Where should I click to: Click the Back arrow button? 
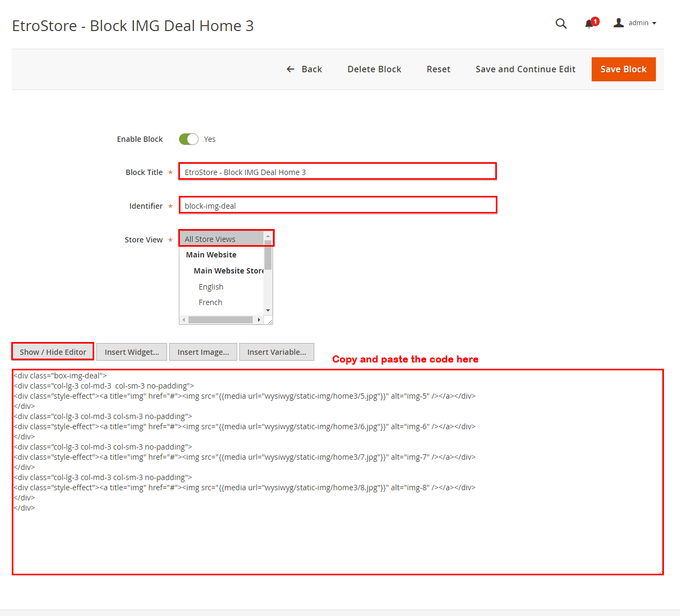[304, 69]
